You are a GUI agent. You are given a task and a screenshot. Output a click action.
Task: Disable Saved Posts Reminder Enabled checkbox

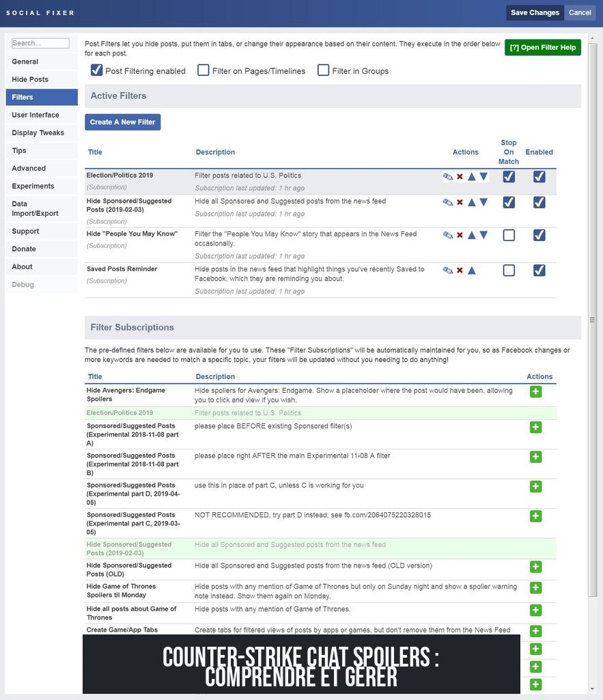coord(539,270)
